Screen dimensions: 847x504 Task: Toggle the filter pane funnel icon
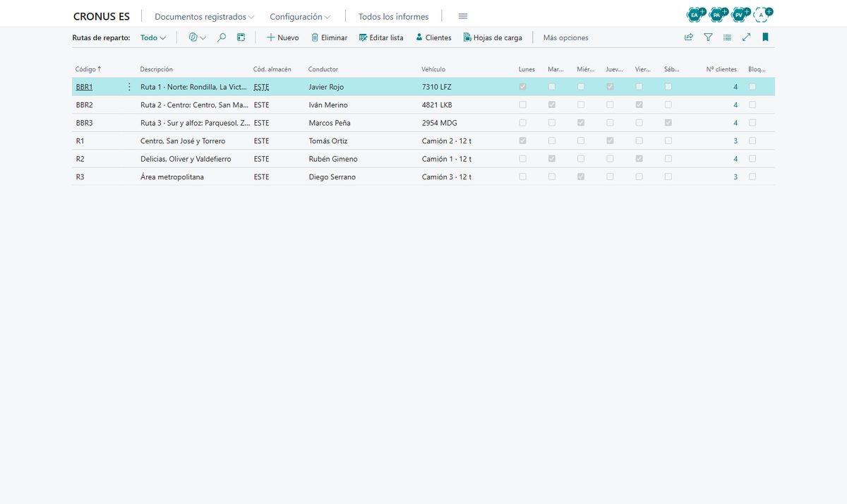708,37
